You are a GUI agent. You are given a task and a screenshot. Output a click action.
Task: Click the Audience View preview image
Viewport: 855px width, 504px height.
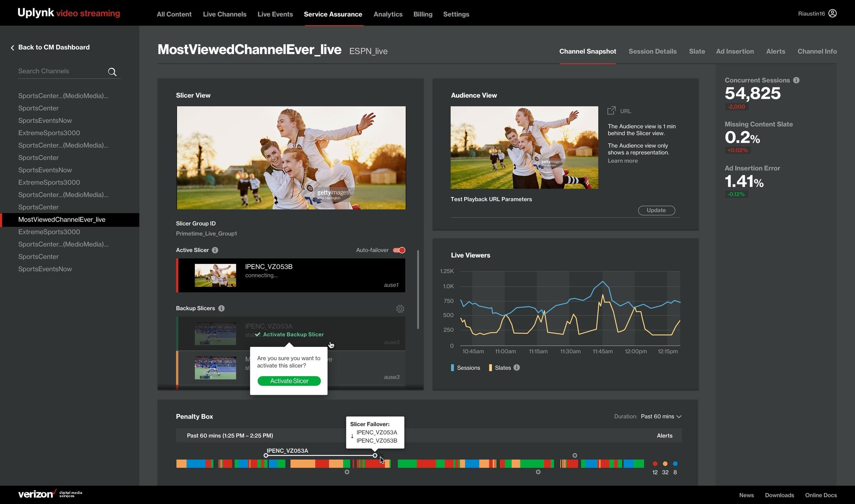coord(524,147)
